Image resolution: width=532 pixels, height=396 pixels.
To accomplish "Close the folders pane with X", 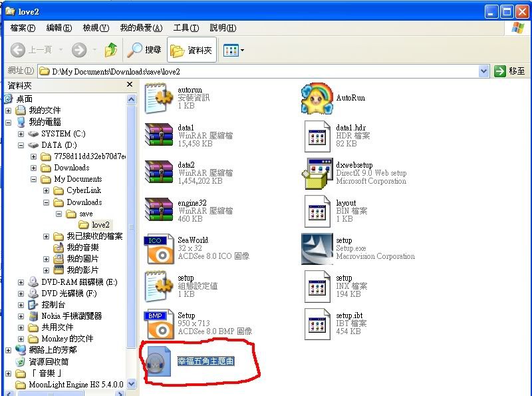I will [x=130, y=85].
